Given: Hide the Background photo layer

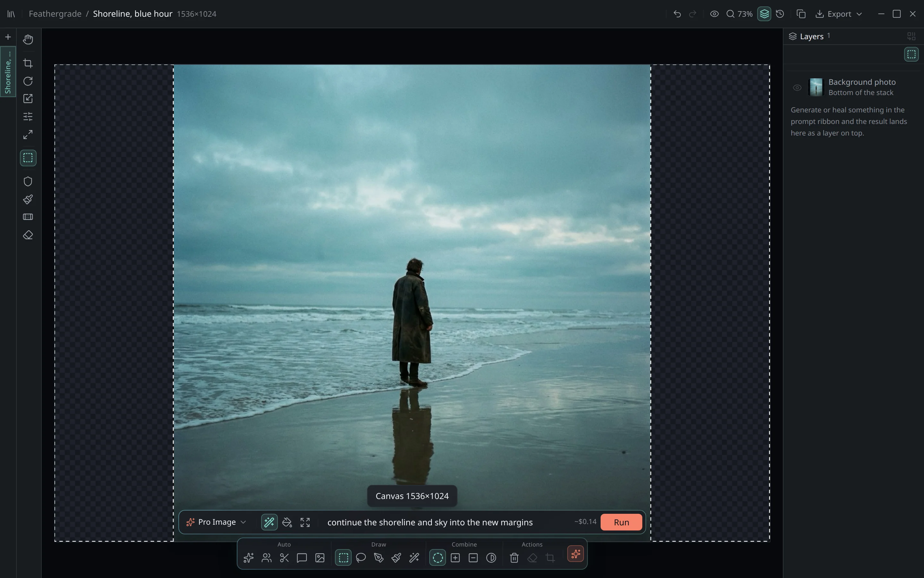Looking at the screenshot, I should click(x=797, y=88).
